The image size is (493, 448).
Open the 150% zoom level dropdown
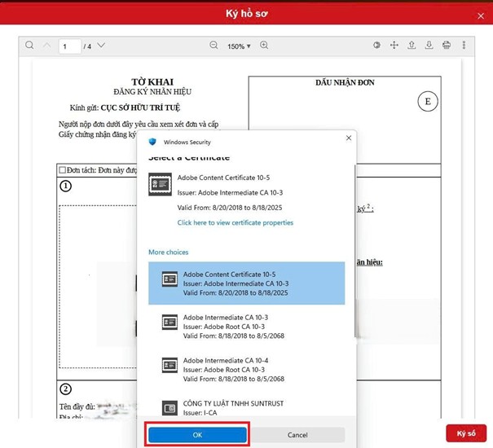coord(240,46)
